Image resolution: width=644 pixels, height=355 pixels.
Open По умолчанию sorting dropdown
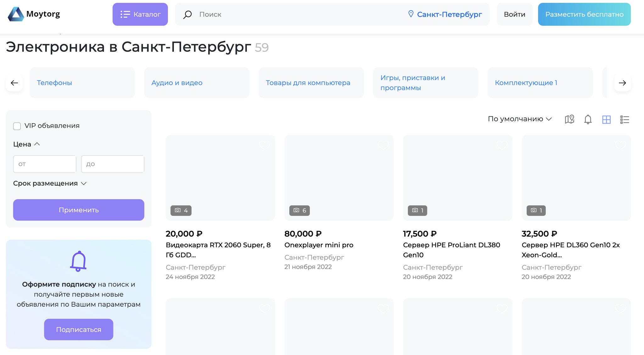pos(519,119)
